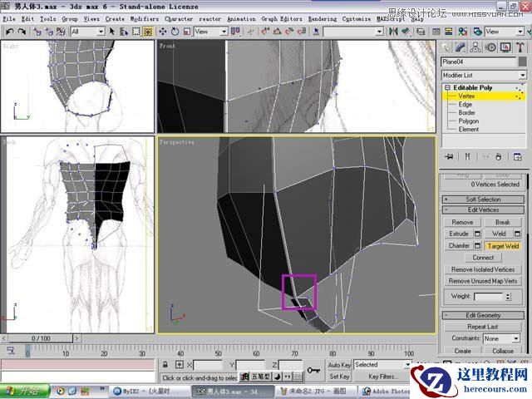The width and height of the screenshot is (532, 399).
Task: Pick the Select Object arrow tool
Action: click(x=112, y=32)
